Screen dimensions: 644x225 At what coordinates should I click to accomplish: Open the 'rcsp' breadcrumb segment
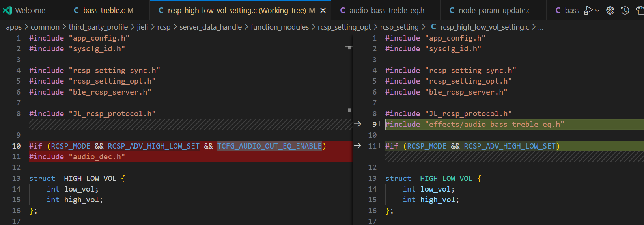tap(164, 27)
